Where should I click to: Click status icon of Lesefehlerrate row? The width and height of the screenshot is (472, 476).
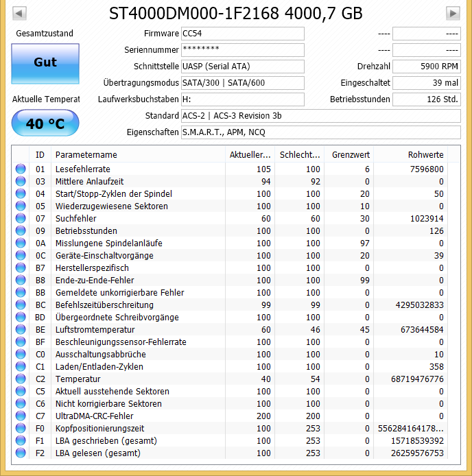tap(21, 169)
